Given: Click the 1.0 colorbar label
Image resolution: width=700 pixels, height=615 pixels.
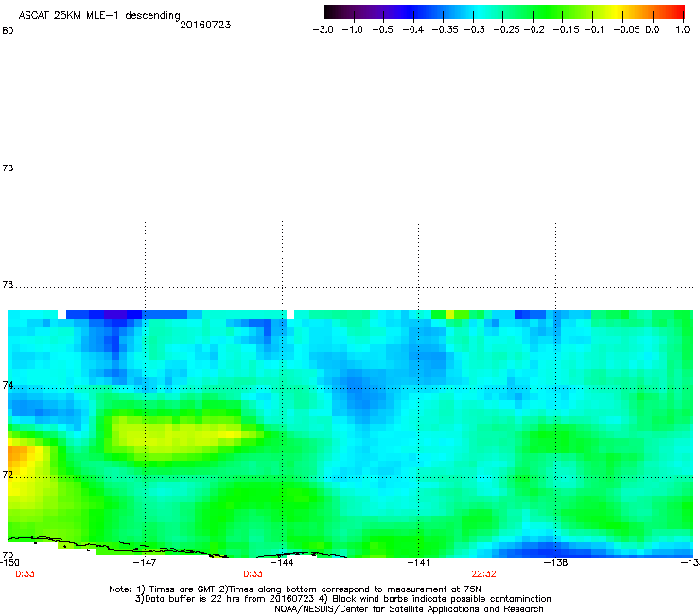Looking at the screenshot, I should coord(683,30).
